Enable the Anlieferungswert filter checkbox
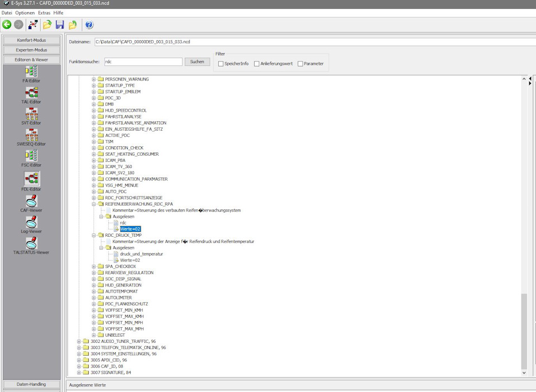 coord(257,64)
